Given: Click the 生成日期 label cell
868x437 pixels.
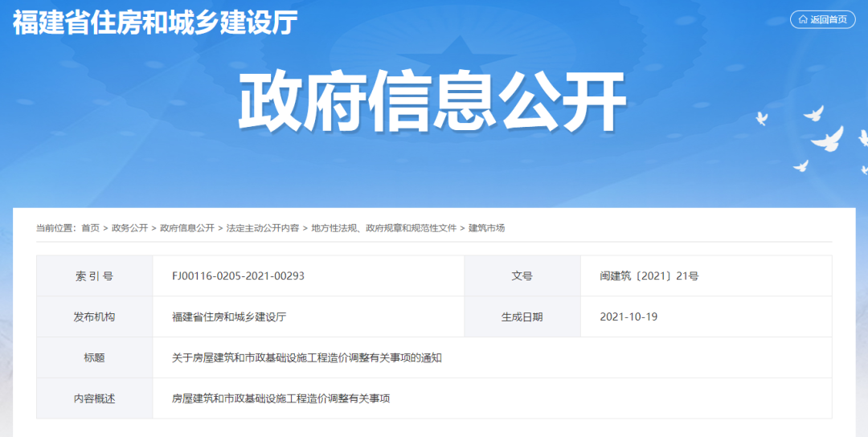Looking at the screenshot, I should coord(522,317).
